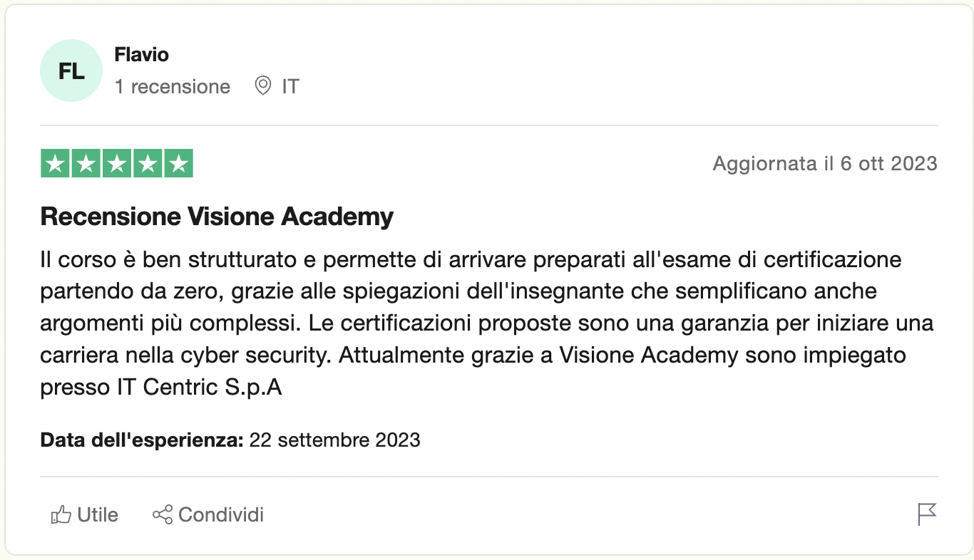Image resolution: width=974 pixels, height=560 pixels.
Task: Click the "Data dell'esperienza:" label
Action: point(142,440)
